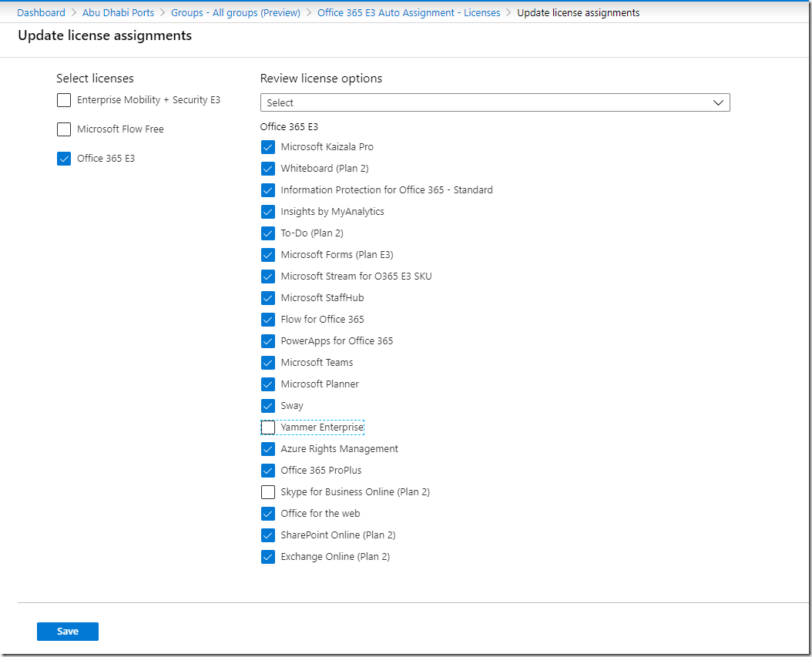
Task: Uncheck Azure Rights Management
Action: click(268, 449)
